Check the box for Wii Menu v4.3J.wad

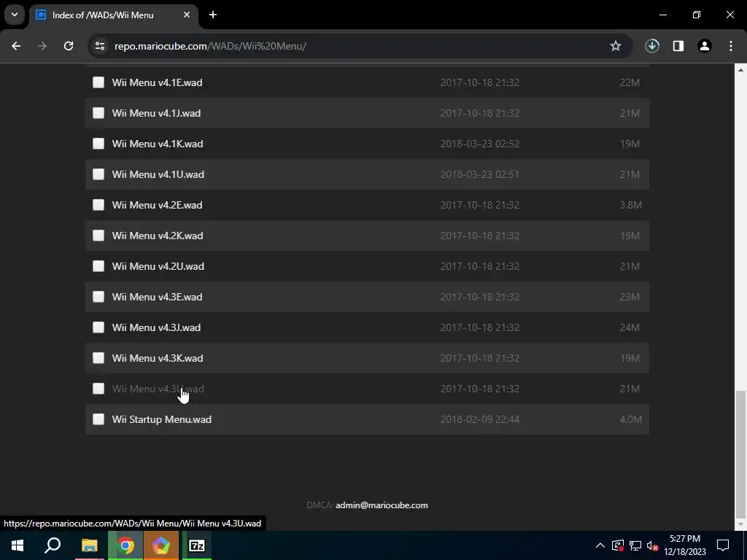pos(98,327)
